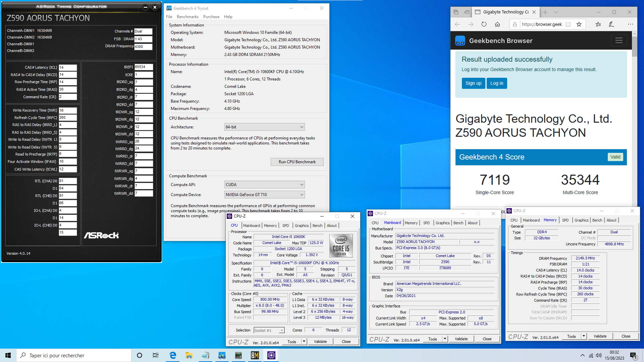
Task: Go to browser home page
Action: (x=497, y=24)
